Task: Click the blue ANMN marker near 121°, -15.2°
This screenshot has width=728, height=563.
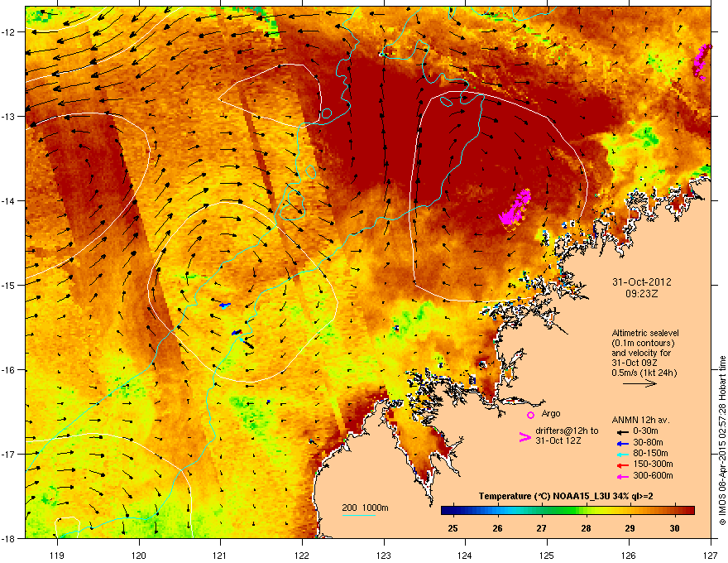Action: coord(225,306)
